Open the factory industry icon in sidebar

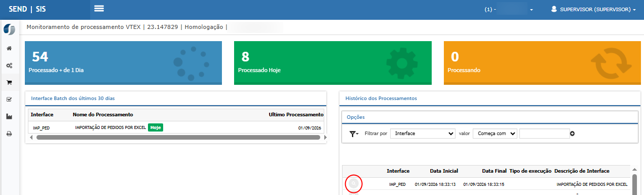[9, 116]
